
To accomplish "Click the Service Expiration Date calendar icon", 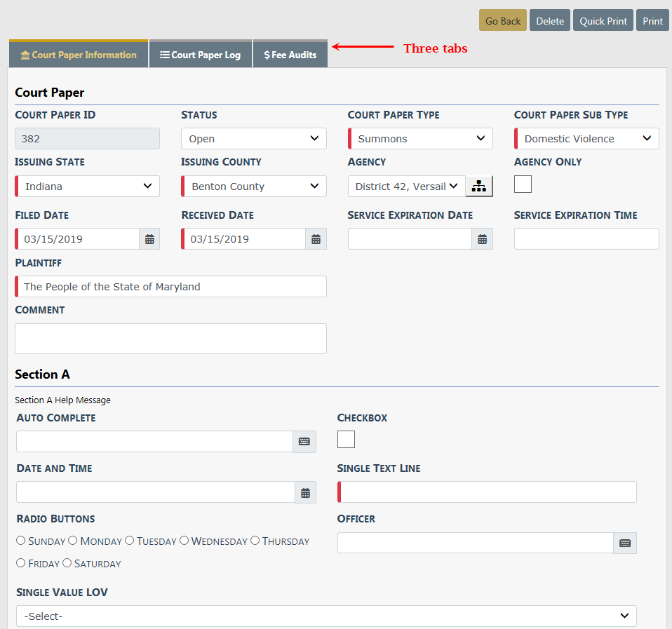I will (x=482, y=239).
